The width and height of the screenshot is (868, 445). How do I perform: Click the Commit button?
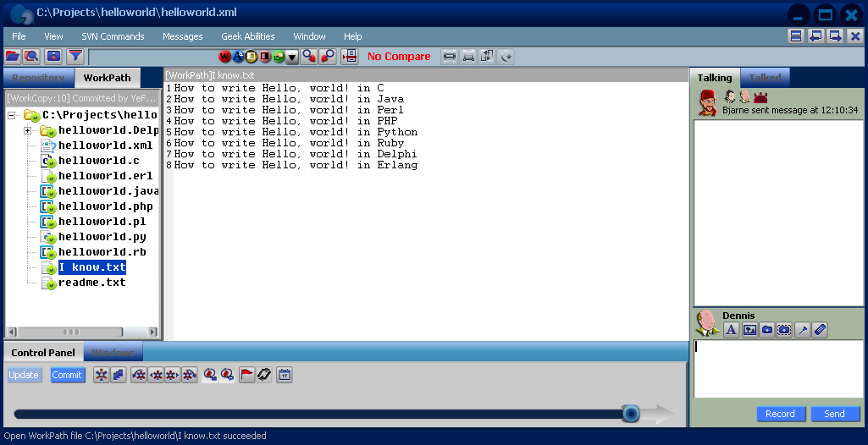tap(67, 375)
